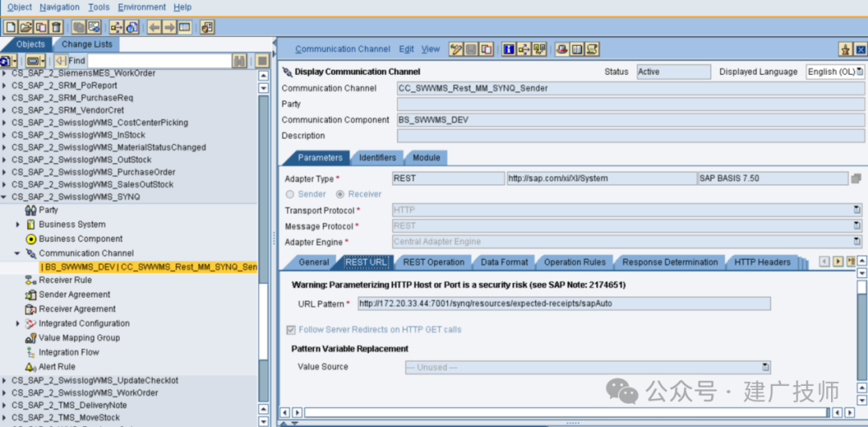The height and width of the screenshot is (427, 868).
Task: Switch to the Change Lists tab
Action: coord(87,44)
